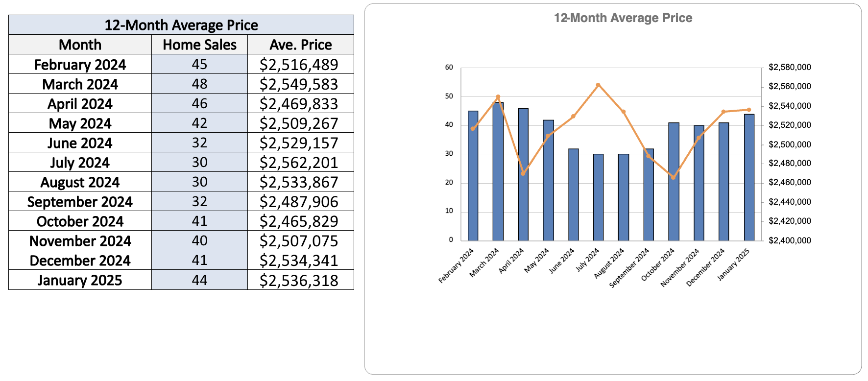Select the "Month" column header

coord(80,45)
